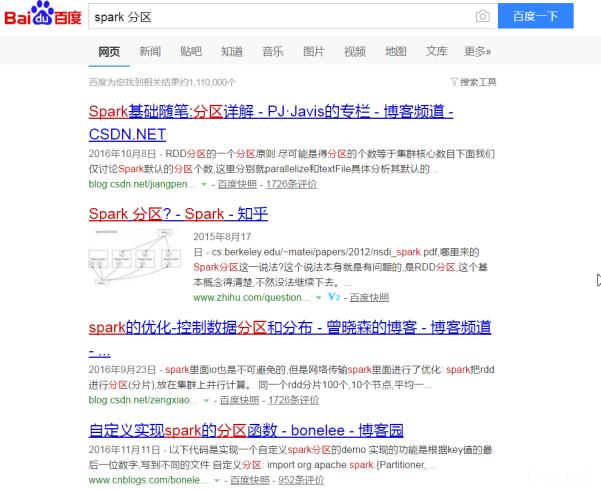
Task: Open the 知道 tab
Action: point(232,51)
